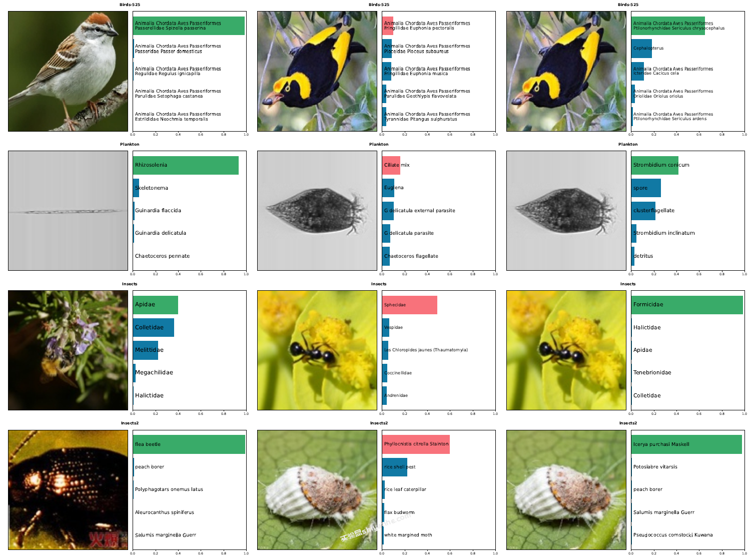This screenshot has height=557, width=756.
Task: Select the Euglena label
Action: (x=394, y=188)
